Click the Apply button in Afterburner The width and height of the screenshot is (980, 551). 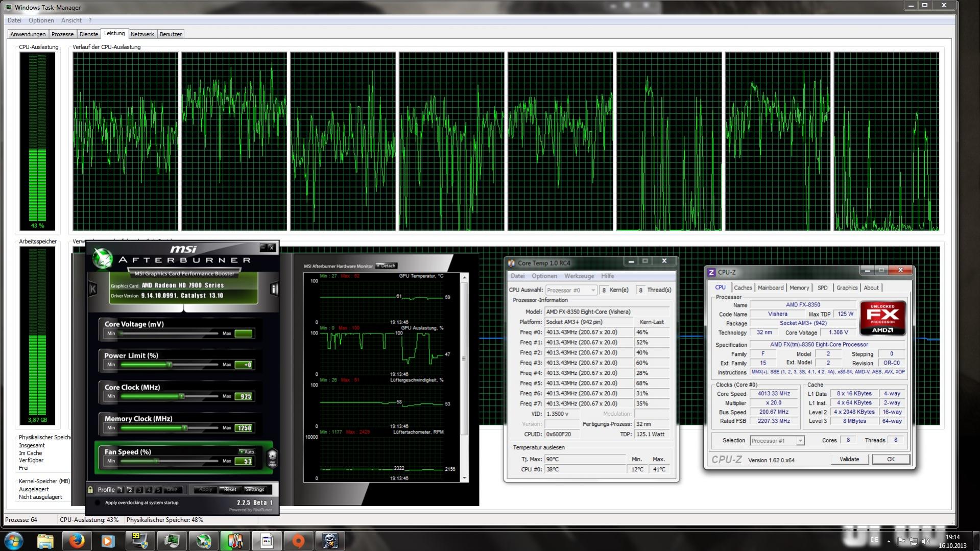(205, 490)
